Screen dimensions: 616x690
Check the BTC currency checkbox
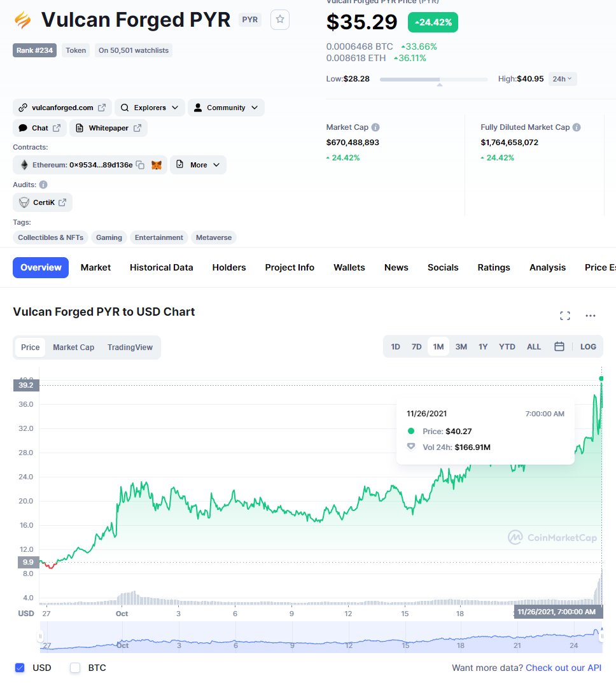pyautogui.click(x=75, y=668)
